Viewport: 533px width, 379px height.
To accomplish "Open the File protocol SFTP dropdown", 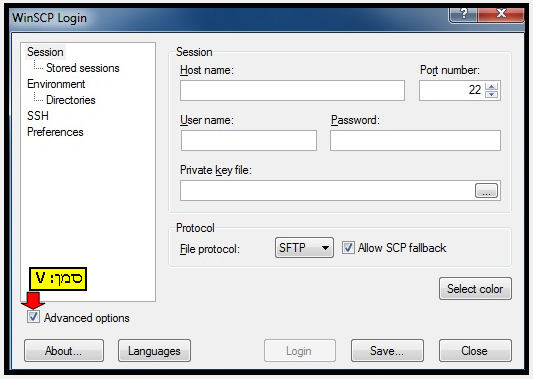I will coord(304,247).
